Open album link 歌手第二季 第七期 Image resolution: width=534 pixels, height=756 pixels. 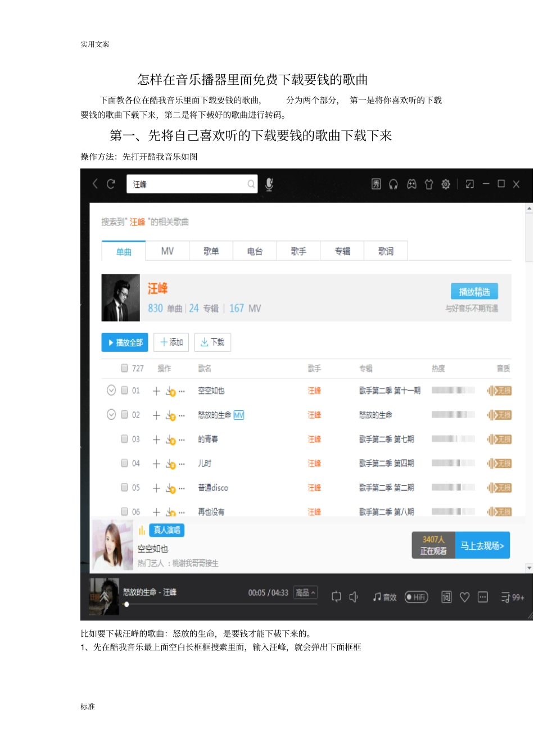387,440
